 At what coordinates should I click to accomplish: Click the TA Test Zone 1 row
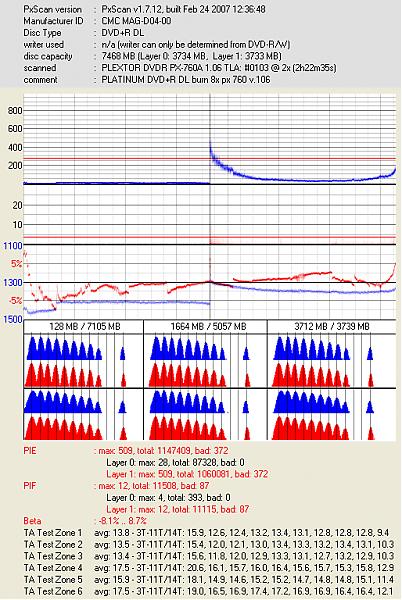207,533
